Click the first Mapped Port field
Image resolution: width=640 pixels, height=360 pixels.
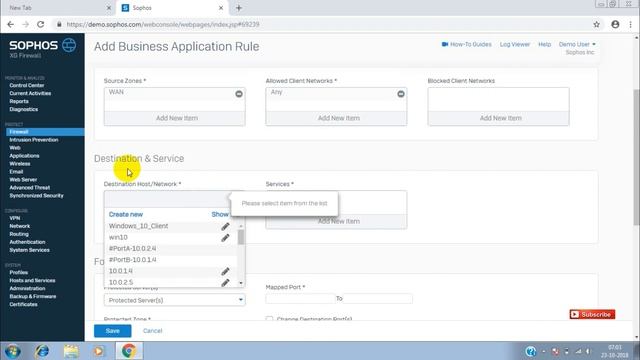click(300, 299)
